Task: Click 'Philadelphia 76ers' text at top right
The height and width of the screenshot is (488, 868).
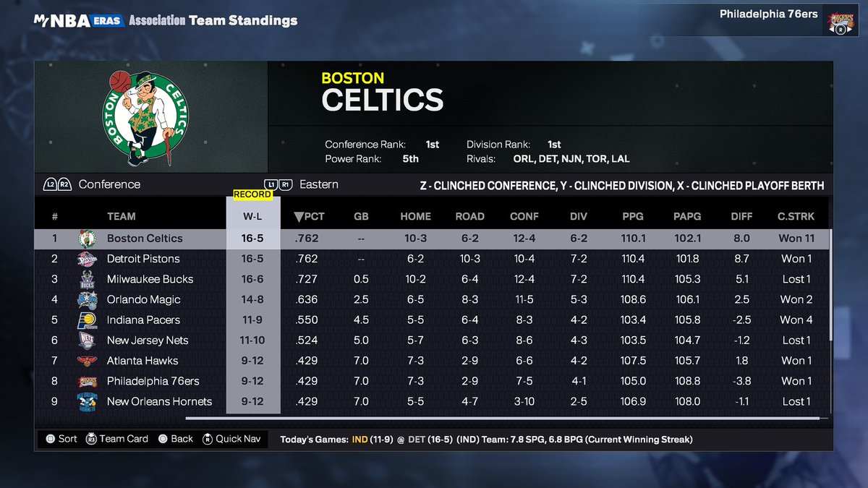Action: coord(767,14)
